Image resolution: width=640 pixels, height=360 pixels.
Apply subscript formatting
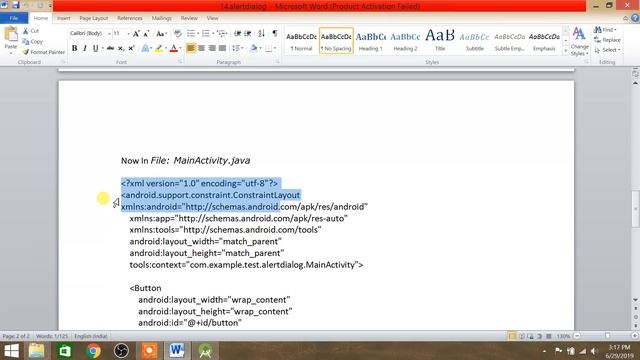click(121, 48)
